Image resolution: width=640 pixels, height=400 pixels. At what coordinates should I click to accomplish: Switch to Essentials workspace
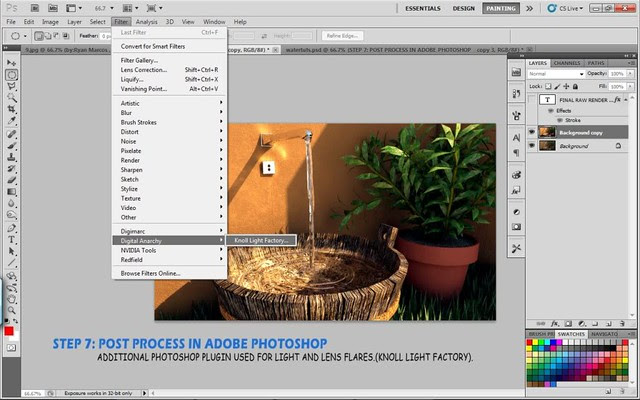[423, 8]
